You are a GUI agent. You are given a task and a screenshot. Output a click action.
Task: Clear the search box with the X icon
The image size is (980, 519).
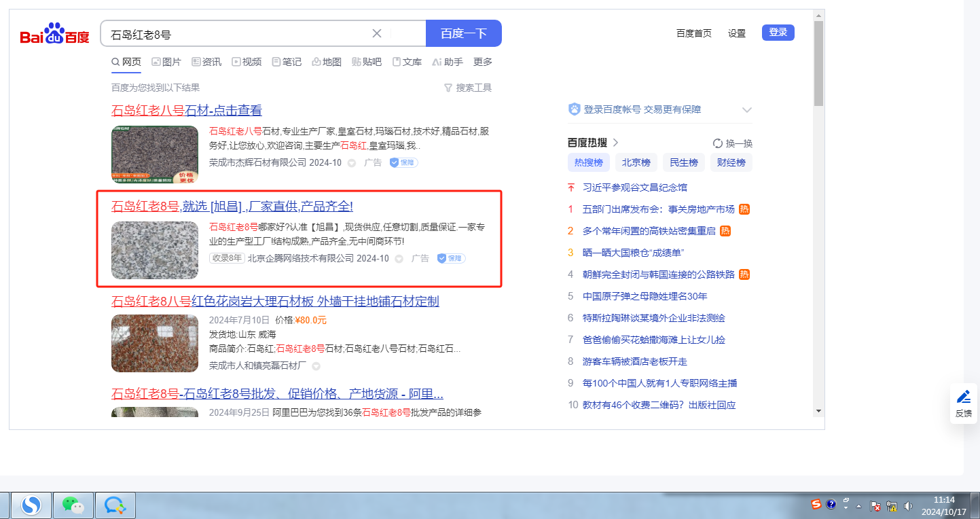pyautogui.click(x=377, y=33)
